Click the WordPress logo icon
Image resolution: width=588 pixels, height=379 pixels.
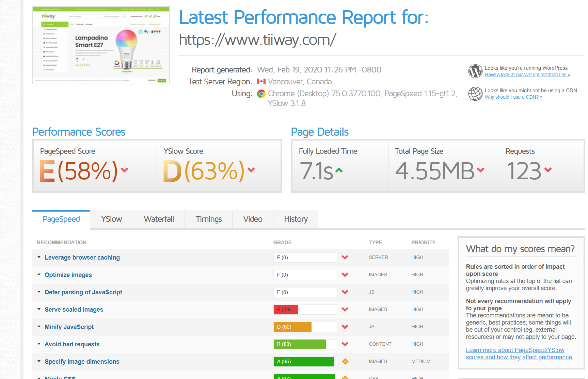(475, 71)
